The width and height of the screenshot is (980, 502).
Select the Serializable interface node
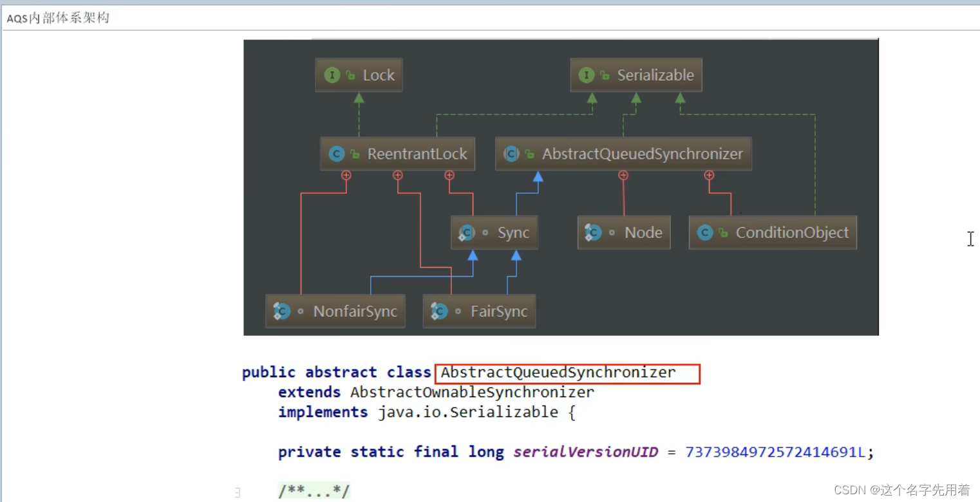tap(636, 75)
